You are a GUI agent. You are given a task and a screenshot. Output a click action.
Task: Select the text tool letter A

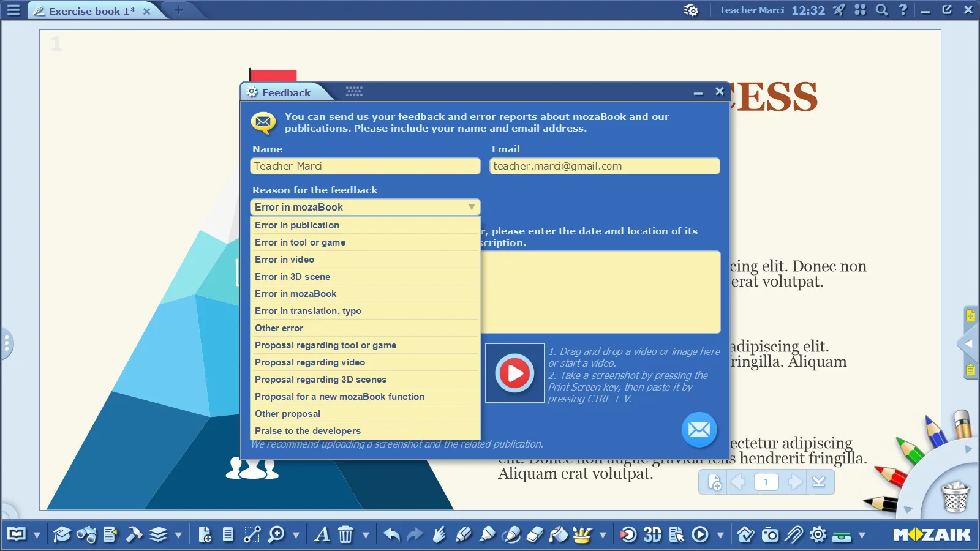[322, 534]
